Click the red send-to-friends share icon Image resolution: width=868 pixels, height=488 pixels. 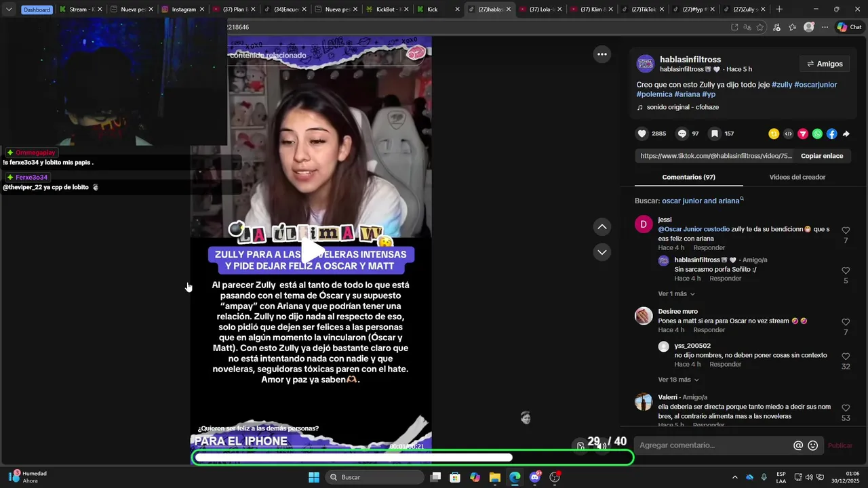pos(803,134)
